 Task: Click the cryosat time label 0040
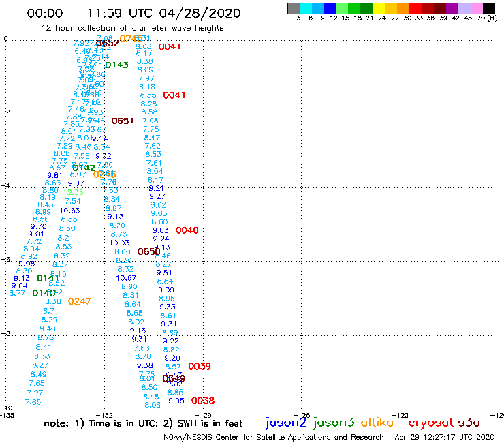point(187,230)
